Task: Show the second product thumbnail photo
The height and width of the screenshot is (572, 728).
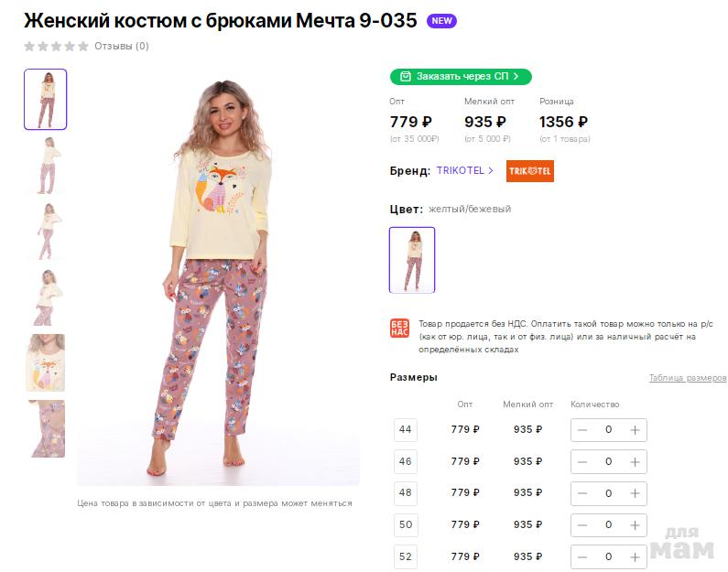Action: (45, 165)
